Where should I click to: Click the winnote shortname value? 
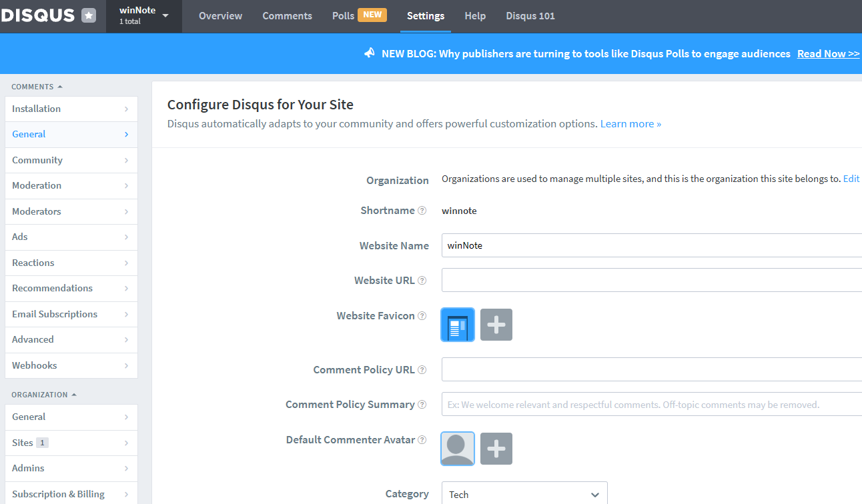tap(459, 211)
